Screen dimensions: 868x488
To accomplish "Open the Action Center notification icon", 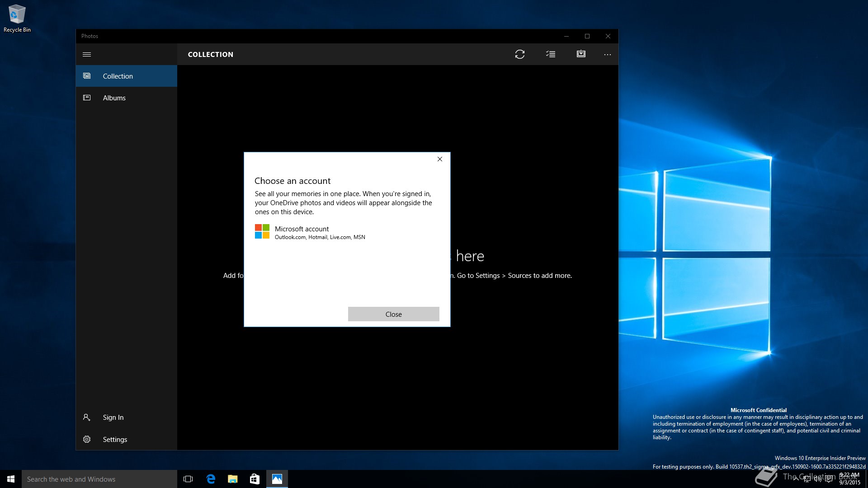I will pos(829,479).
